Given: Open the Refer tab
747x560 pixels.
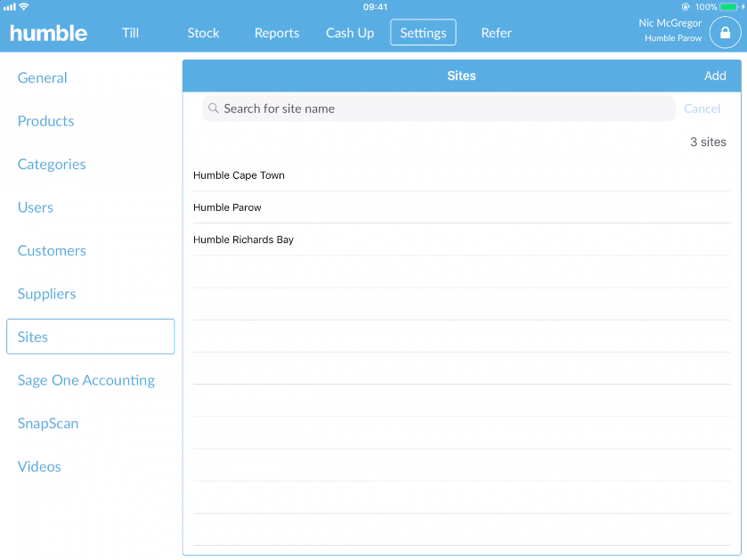Looking at the screenshot, I should (497, 33).
